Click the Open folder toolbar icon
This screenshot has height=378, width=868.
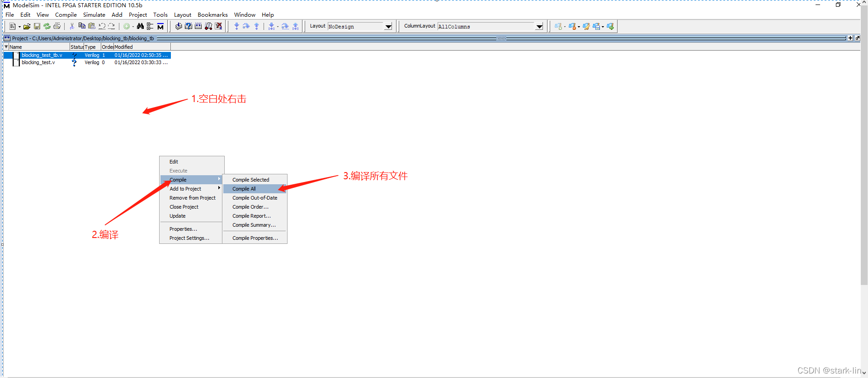(x=27, y=26)
